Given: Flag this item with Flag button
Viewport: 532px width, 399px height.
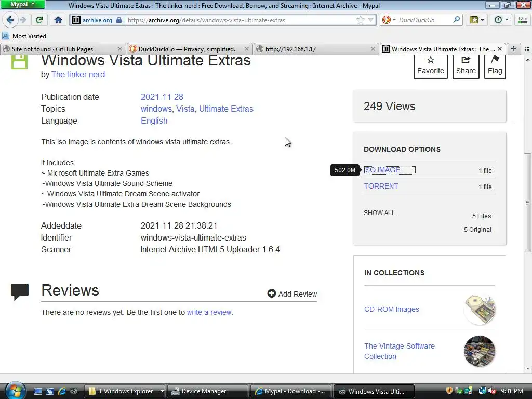Looking at the screenshot, I should click(x=495, y=66).
